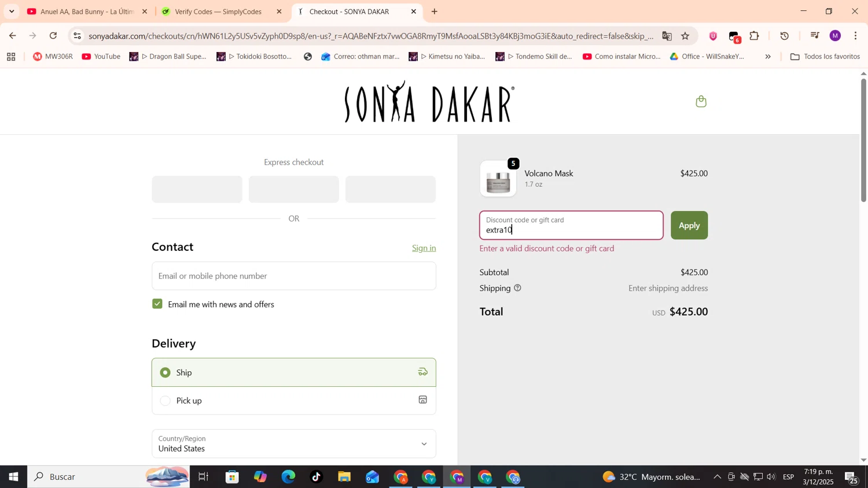Screen dimensions: 868x488
Task: Open Todos los favoritos bookmarks folder
Action: 825,57
